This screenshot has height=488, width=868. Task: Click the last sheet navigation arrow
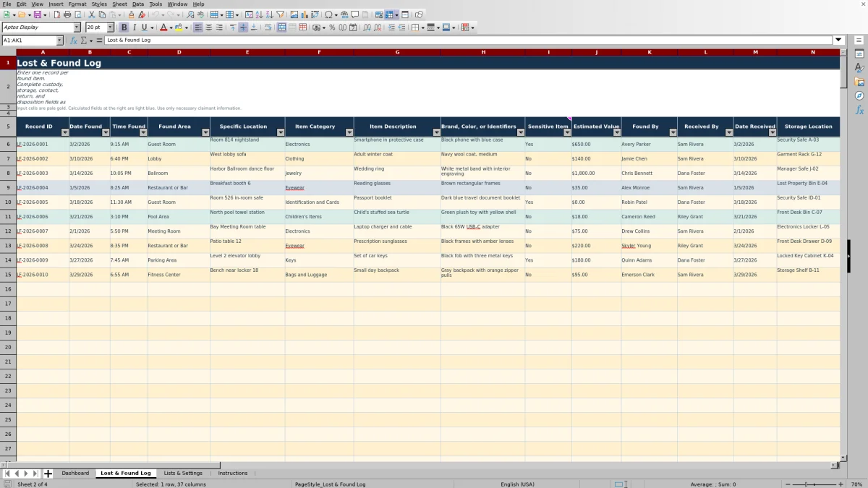click(x=36, y=474)
